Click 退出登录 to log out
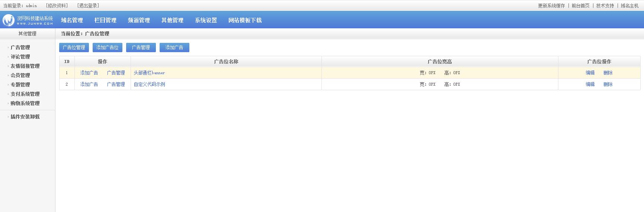 [x=88, y=6]
